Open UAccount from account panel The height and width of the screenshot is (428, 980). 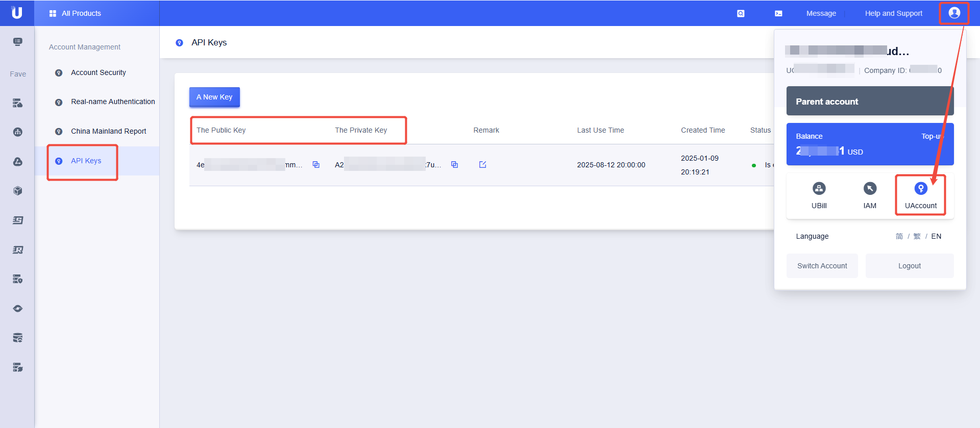[920, 195]
